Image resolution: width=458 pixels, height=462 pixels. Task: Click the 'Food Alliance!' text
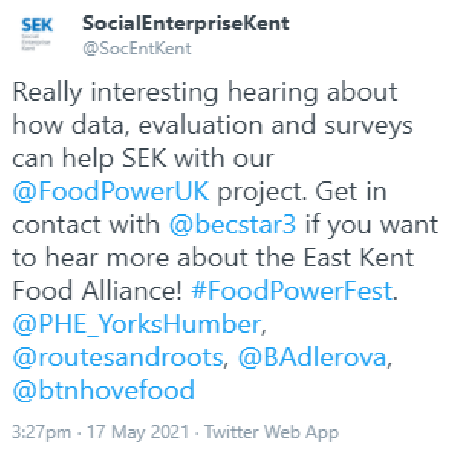(97, 291)
